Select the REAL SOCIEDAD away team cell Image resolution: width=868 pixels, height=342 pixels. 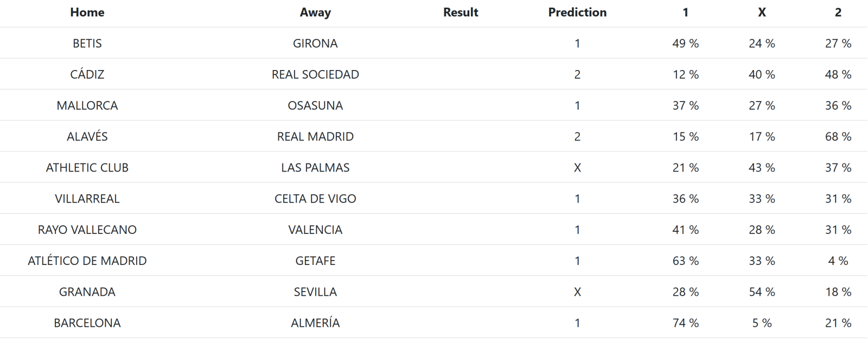click(315, 74)
